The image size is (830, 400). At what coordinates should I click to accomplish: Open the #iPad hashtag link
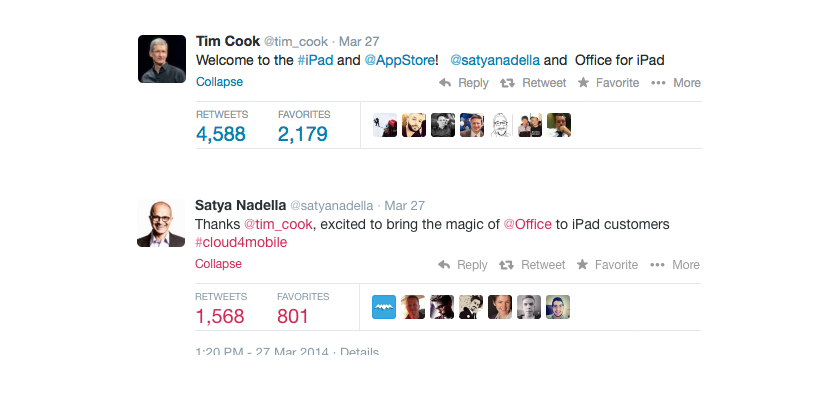pyautogui.click(x=315, y=60)
